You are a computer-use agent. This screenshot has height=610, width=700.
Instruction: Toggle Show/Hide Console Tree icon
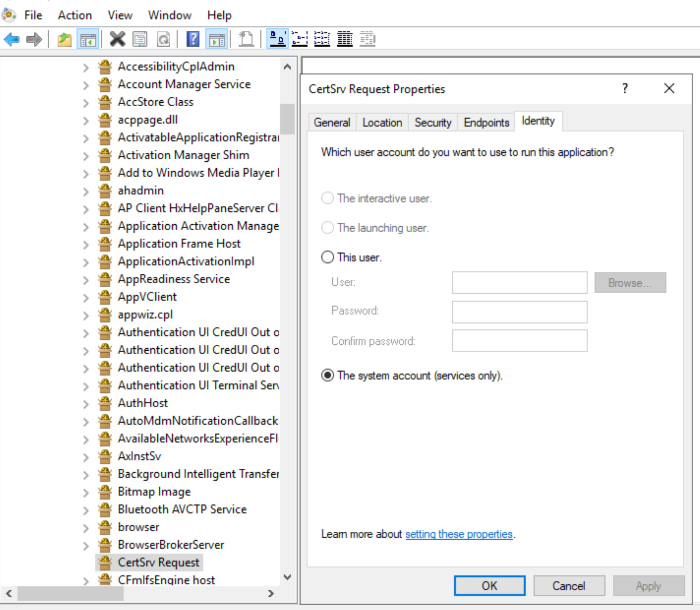click(x=88, y=39)
